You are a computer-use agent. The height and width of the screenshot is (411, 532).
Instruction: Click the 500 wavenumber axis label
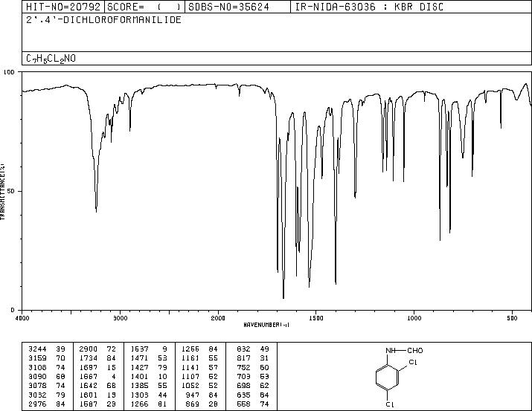[x=513, y=318]
